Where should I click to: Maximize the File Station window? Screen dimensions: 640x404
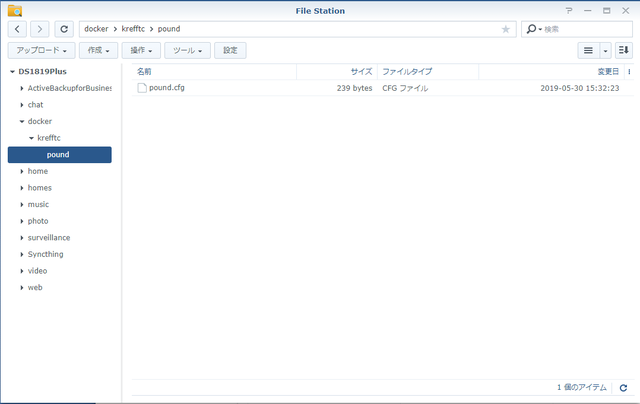coord(607,11)
